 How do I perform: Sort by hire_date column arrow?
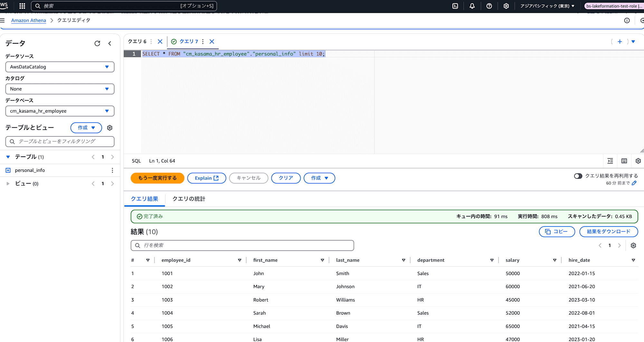633,260
